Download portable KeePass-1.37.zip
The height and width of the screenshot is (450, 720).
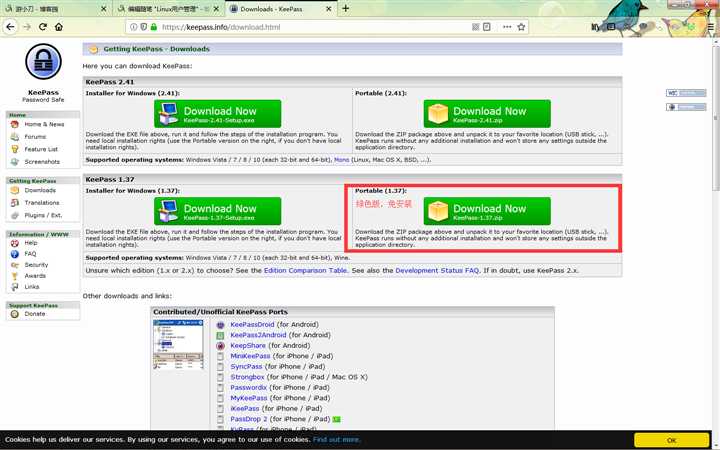click(487, 211)
